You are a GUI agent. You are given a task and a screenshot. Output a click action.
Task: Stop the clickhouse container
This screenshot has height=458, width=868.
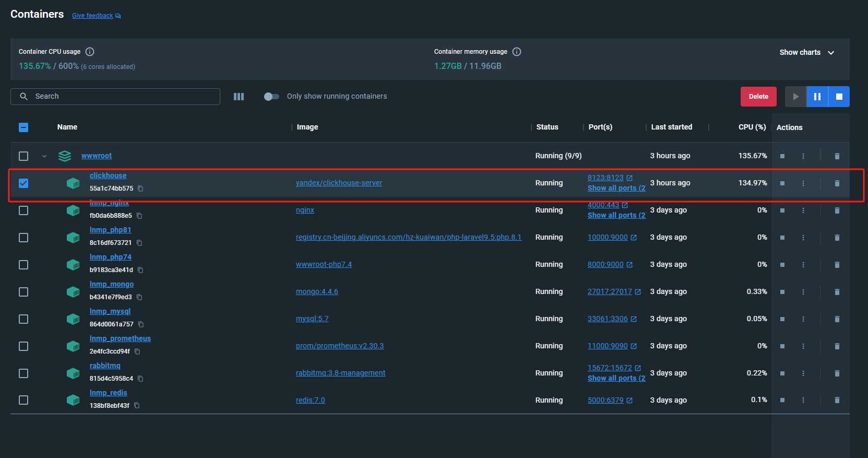tap(782, 183)
